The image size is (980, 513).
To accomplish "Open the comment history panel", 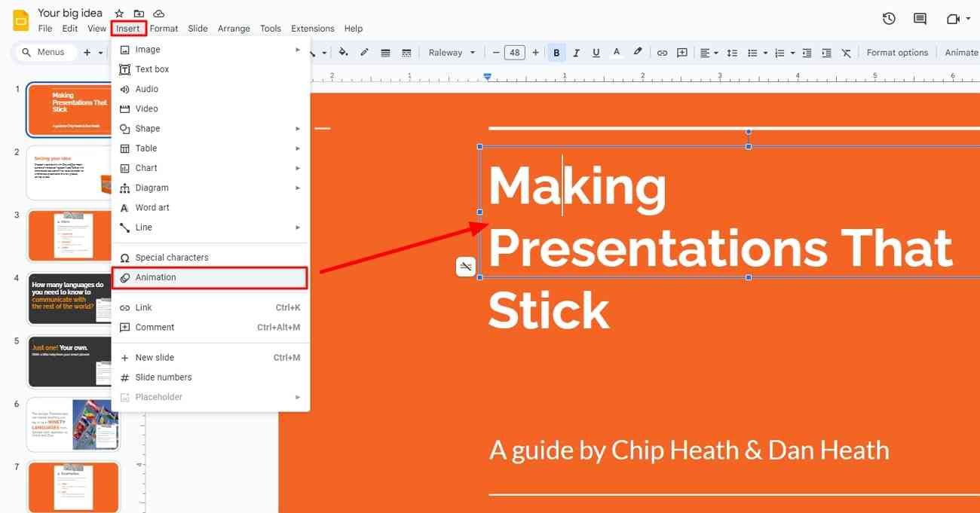I will 919,19.
